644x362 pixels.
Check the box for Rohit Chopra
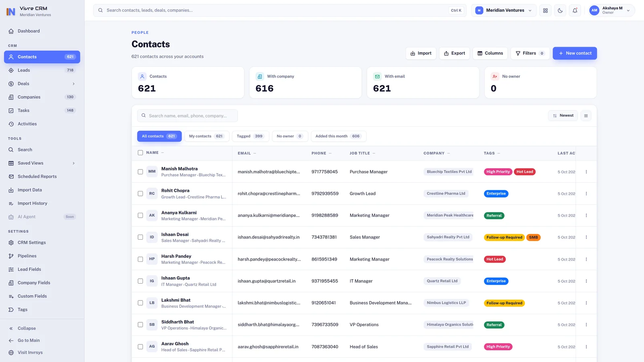[140, 193]
